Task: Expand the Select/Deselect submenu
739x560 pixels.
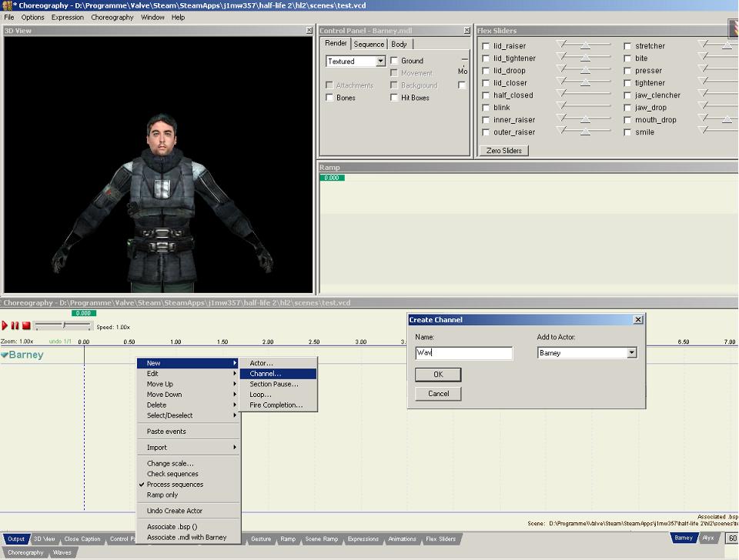Action: coord(188,415)
